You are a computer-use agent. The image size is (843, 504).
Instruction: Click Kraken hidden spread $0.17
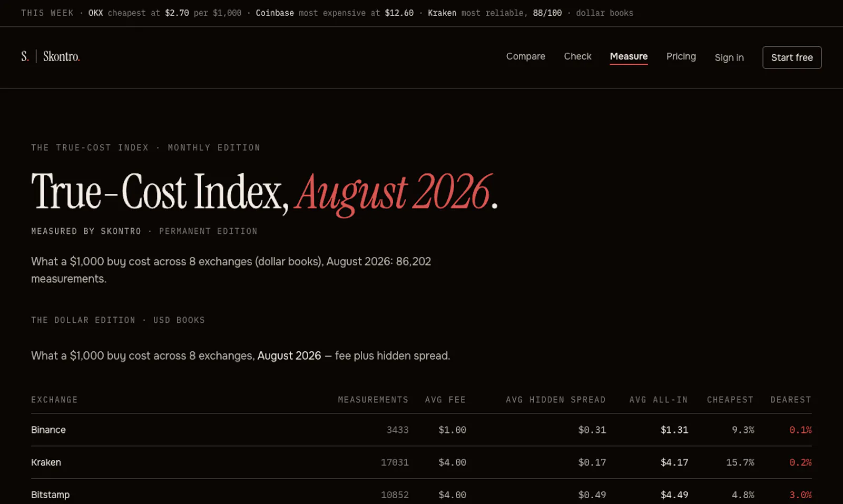(592, 462)
